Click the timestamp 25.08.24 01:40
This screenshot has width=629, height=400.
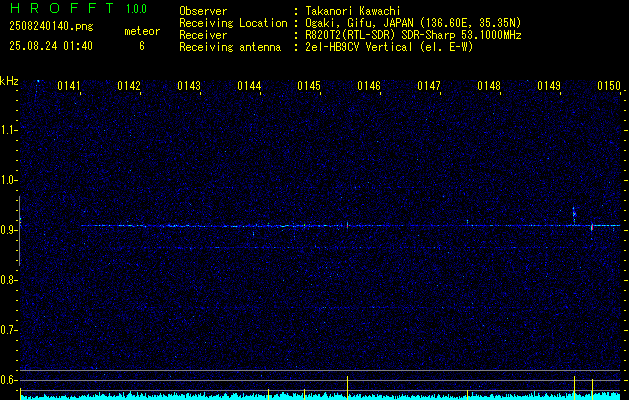(x=51, y=46)
